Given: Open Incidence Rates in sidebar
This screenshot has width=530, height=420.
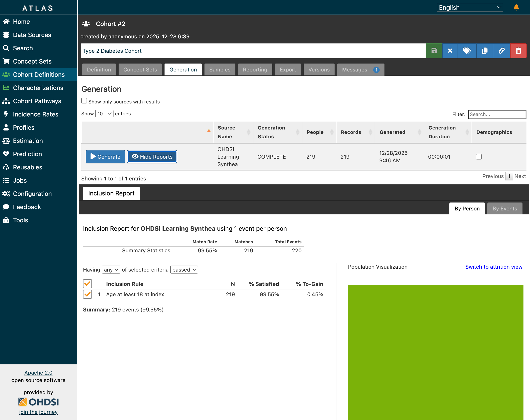Looking at the screenshot, I should point(36,114).
